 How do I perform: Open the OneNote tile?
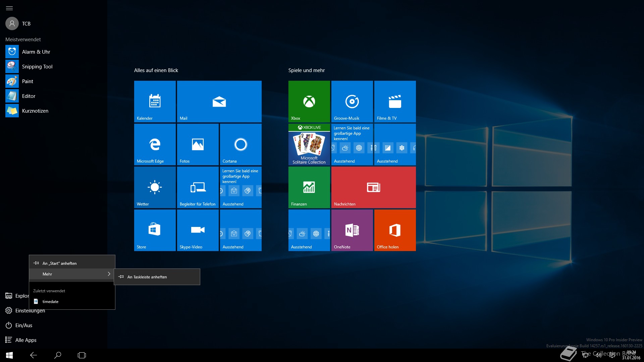[352, 230]
